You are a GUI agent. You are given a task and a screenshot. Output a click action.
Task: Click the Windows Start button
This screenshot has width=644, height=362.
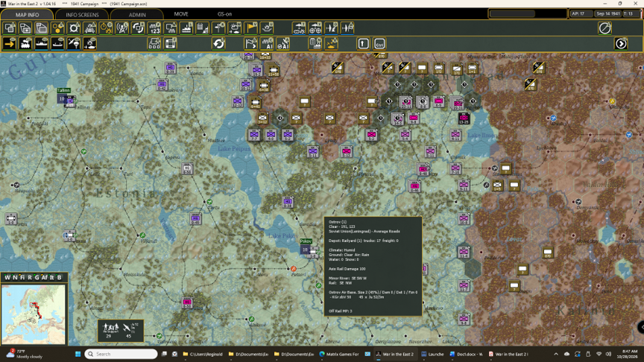click(78, 354)
